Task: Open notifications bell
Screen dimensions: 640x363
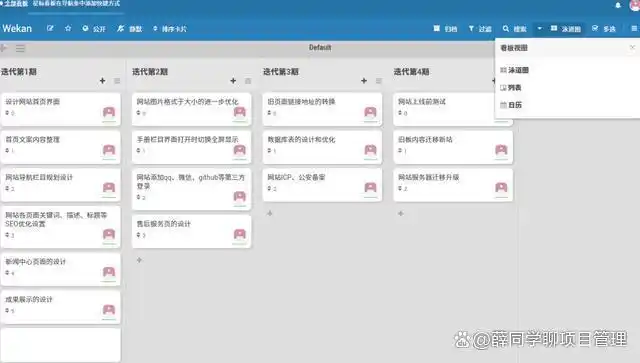Action: 618,5
